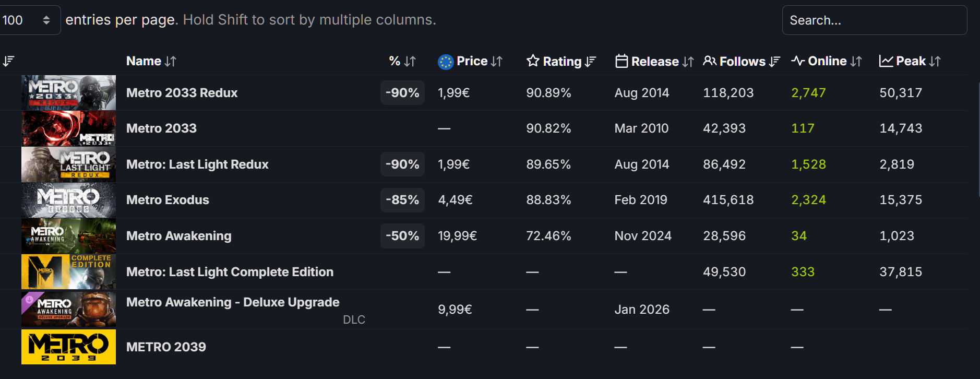
Task: Open the Metro 2033 Redux game link
Action: click(x=182, y=93)
